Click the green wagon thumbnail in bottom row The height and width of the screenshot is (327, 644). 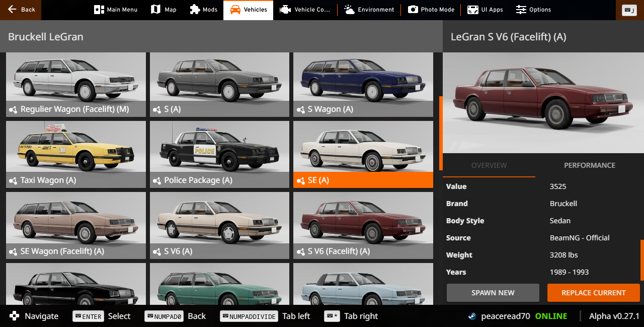click(x=219, y=284)
